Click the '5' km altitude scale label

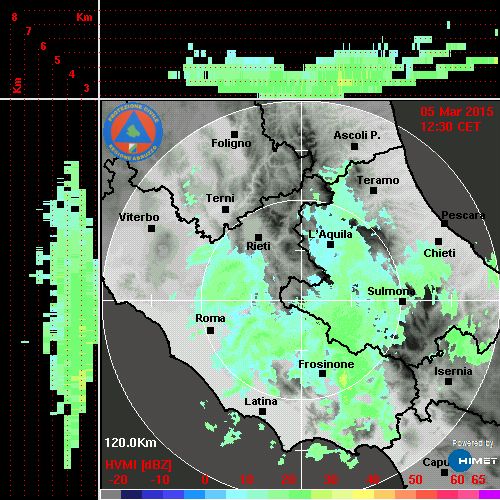(x=57, y=60)
